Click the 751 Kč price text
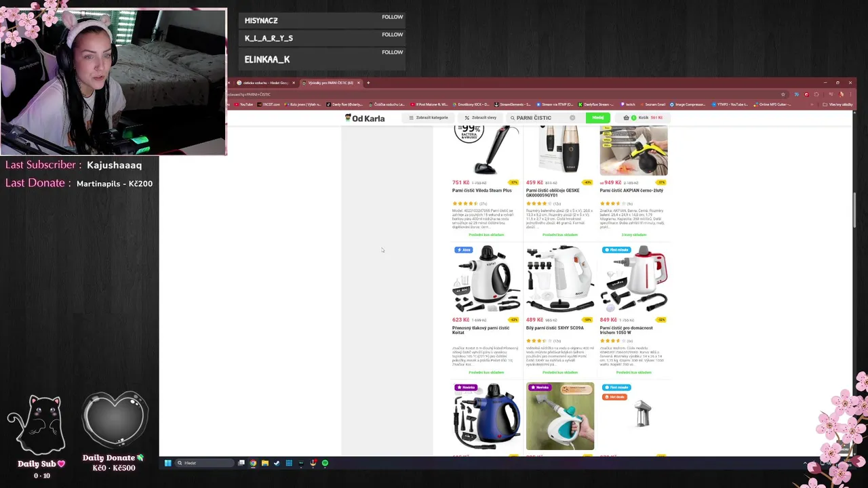The width and height of the screenshot is (868, 488). click(460, 182)
